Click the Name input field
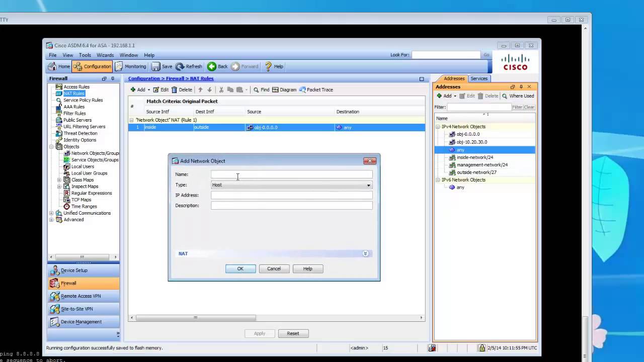The height and width of the screenshot is (362, 644). tap(291, 174)
